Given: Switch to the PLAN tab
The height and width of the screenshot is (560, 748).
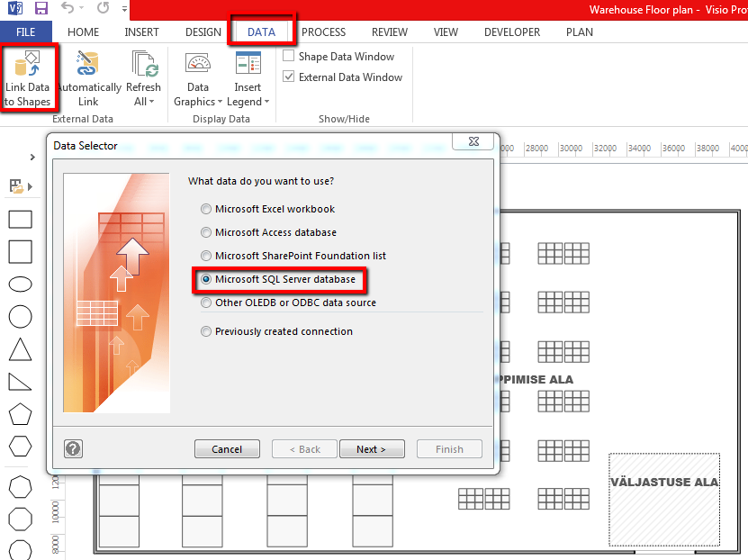Looking at the screenshot, I should coord(580,32).
